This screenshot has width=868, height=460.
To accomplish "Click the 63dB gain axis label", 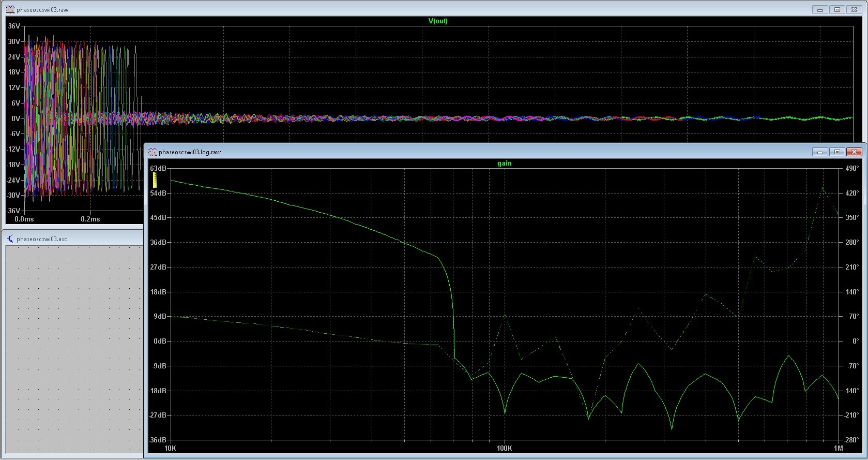I will [158, 168].
